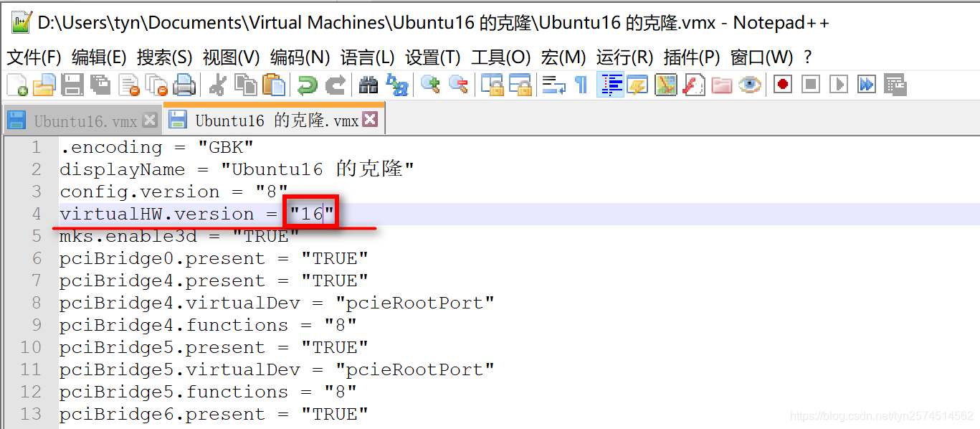Click the Save All toolbar icon

click(100, 85)
